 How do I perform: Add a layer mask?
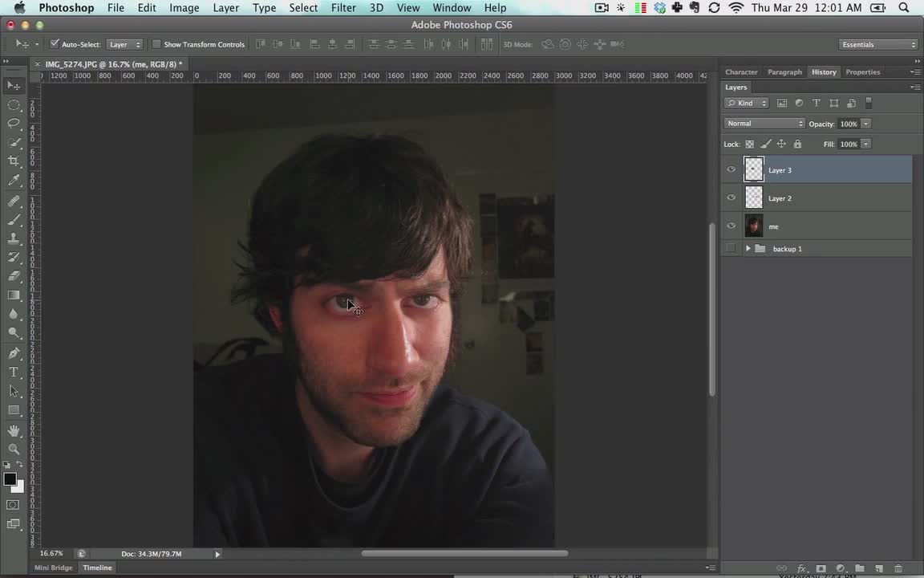pos(821,568)
